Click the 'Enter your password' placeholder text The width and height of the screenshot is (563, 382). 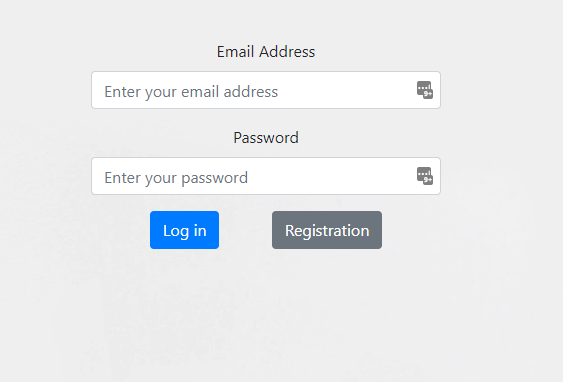pyautogui.click(x=176, y=178)
